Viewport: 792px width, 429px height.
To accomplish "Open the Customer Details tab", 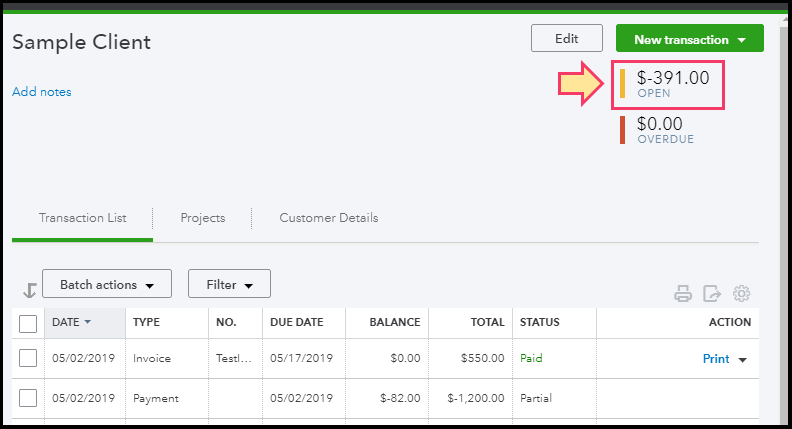I will click(328, 218).
